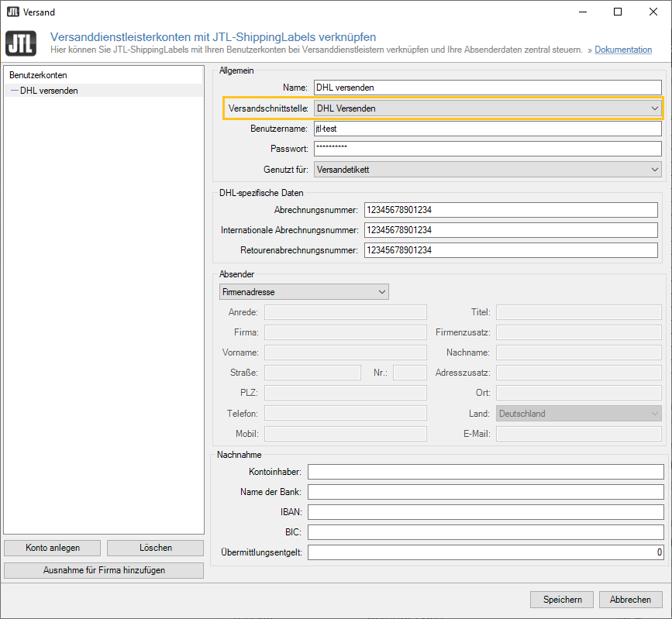Click the Telefon field
The height and width of the screenshot is (619, 672).
pos(346,414)
